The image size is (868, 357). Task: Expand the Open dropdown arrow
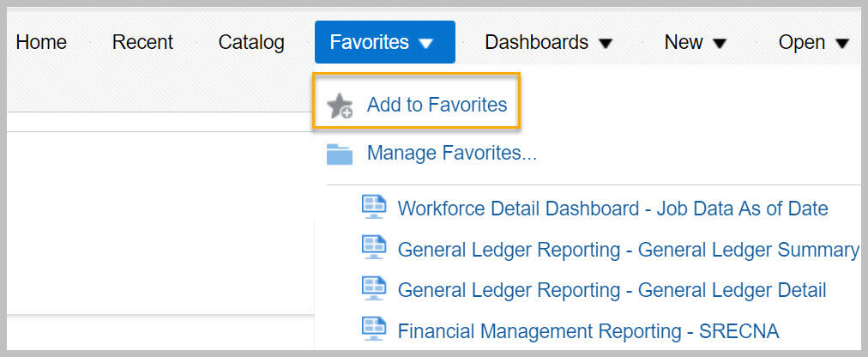842,43
